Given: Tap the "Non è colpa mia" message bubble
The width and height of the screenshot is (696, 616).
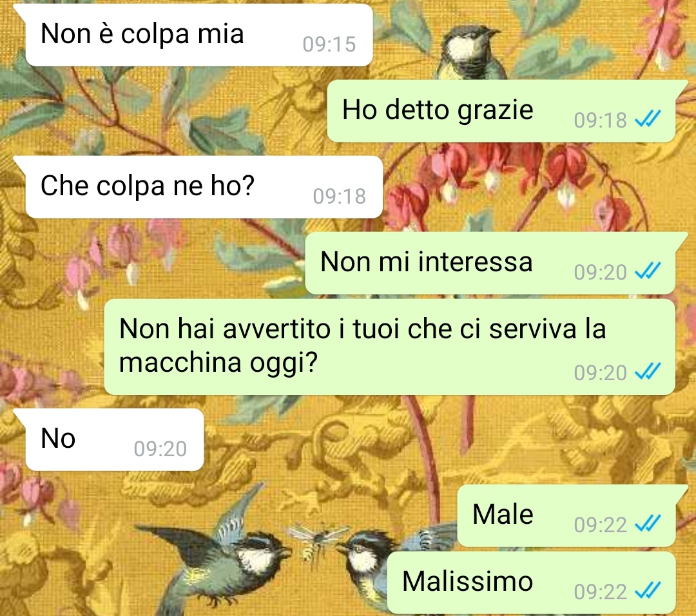Looking at the screenshot, I should (x=199, y=35).
